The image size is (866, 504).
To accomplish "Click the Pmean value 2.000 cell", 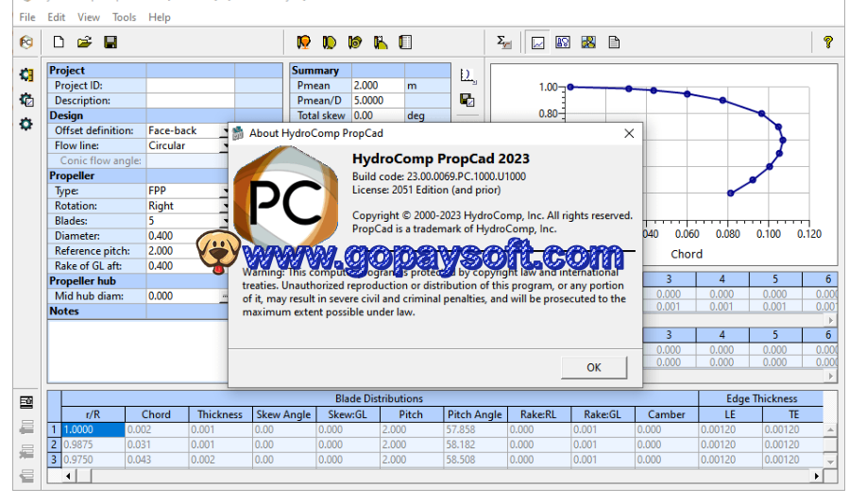I will (x=378, y=86).
